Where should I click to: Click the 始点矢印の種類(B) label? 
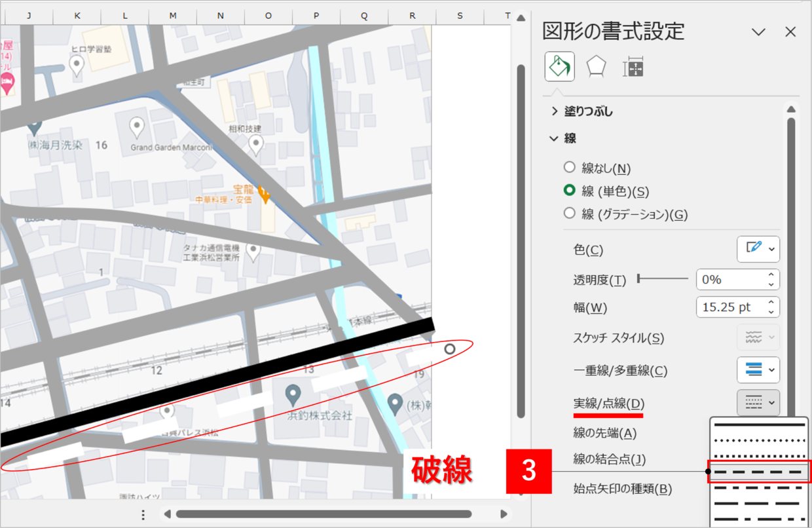click(x=622, y=489)
